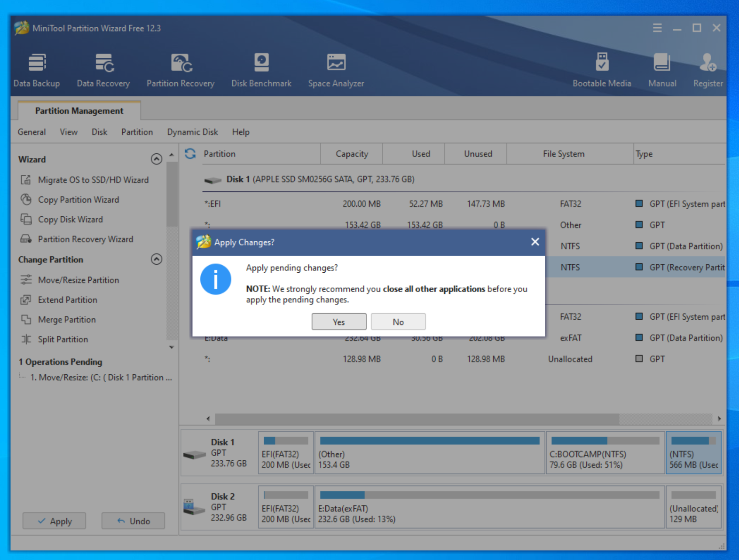Select the Disk 1 header row in the list

pos(464,180)
